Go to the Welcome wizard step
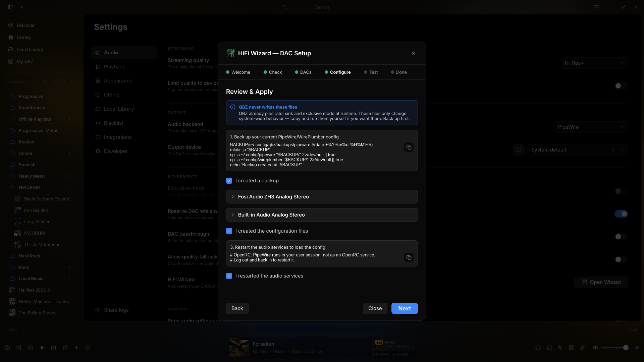The width and height of the screenshot is (644, 362). pos(238,72)
